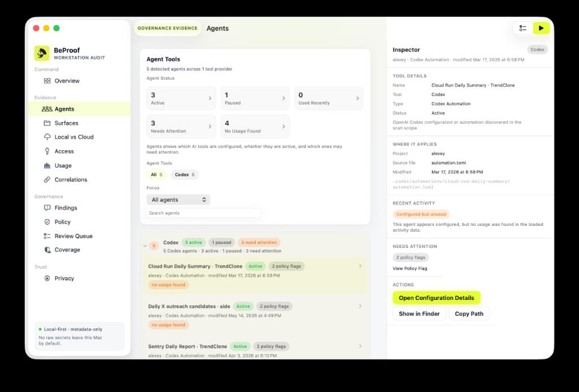This screenshot has height=392, width=579.
Task: Click the Policy shield icon
Action: (47, 222)
